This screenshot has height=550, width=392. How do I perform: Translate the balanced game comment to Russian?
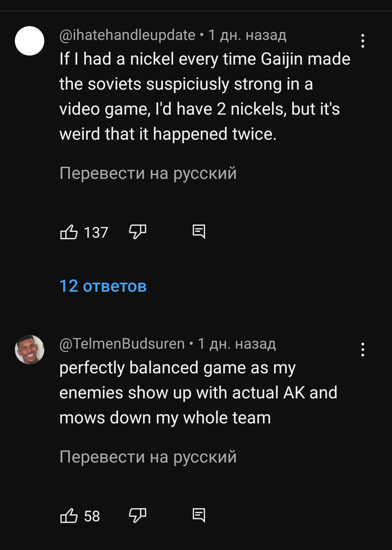pyautogui.click(x=148, y=457)
